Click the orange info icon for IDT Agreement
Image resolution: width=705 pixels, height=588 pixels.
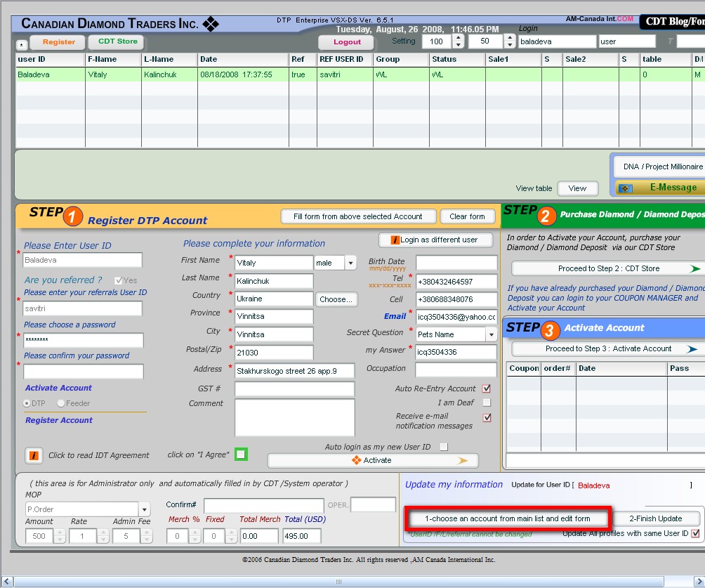click(34, 455)
